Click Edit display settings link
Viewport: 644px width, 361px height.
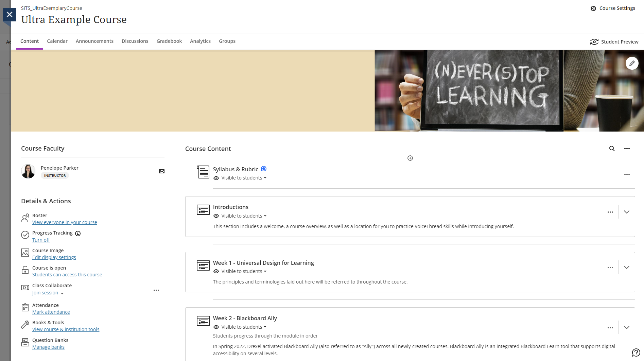pos(54,257)
